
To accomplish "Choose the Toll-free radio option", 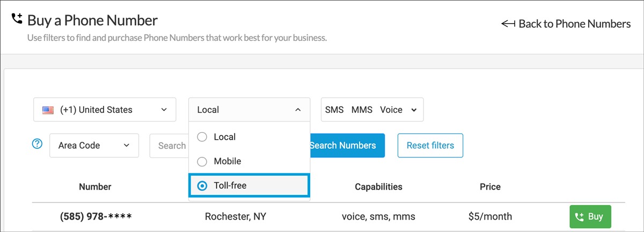I will (x=202, y=186).
